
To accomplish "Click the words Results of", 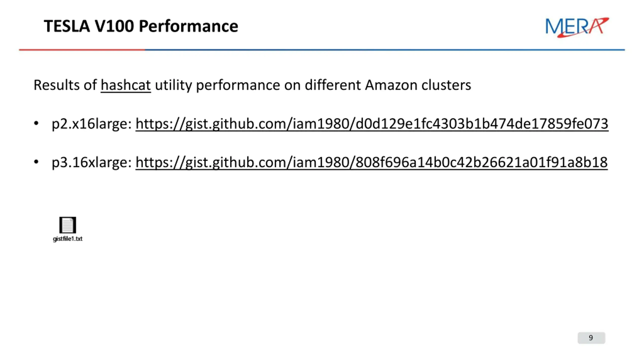I will coord(65,85).
